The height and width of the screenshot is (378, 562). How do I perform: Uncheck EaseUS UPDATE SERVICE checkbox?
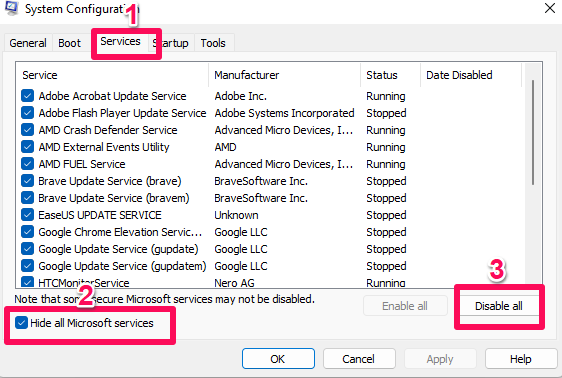28,215
